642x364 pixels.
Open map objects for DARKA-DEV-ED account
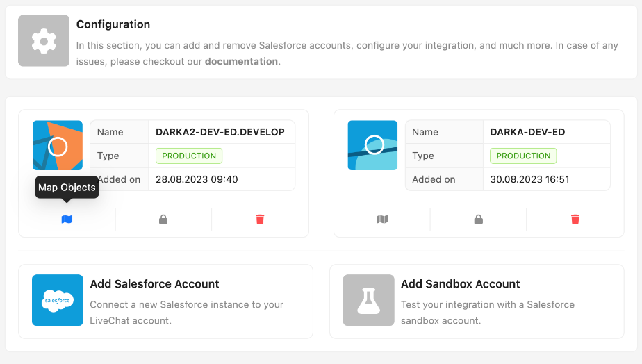point(381,220)
